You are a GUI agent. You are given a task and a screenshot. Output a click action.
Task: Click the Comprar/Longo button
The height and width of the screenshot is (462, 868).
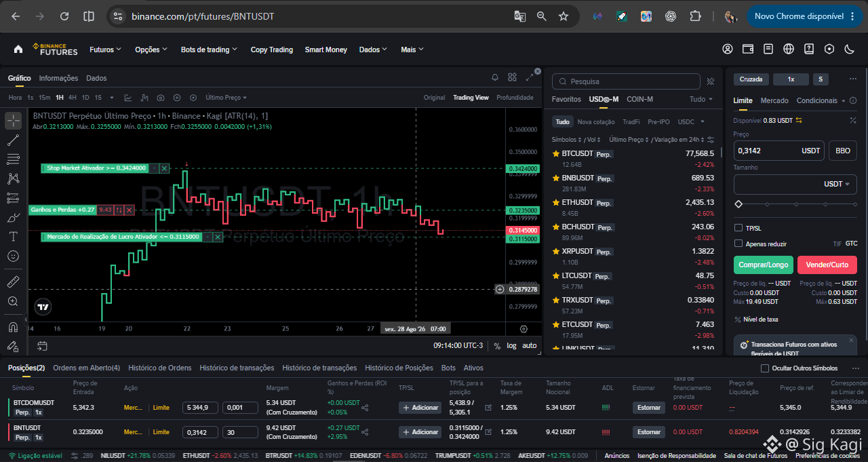point(764,265)
